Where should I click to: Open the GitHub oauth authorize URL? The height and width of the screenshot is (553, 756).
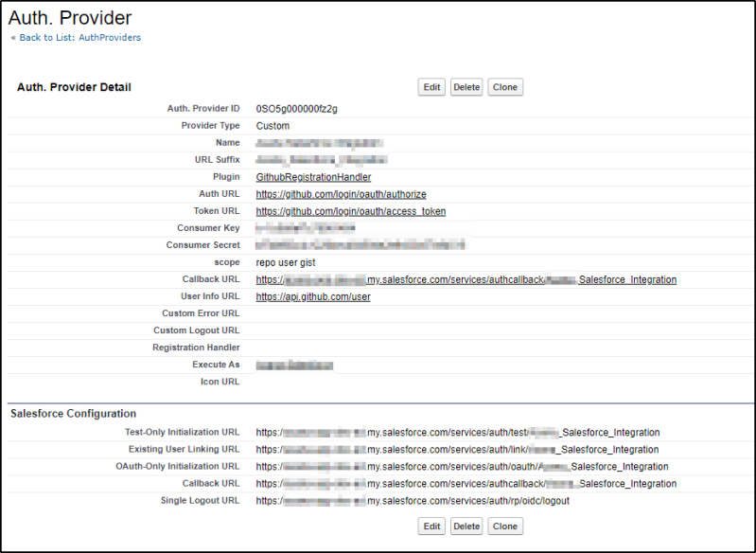(341, 194)
